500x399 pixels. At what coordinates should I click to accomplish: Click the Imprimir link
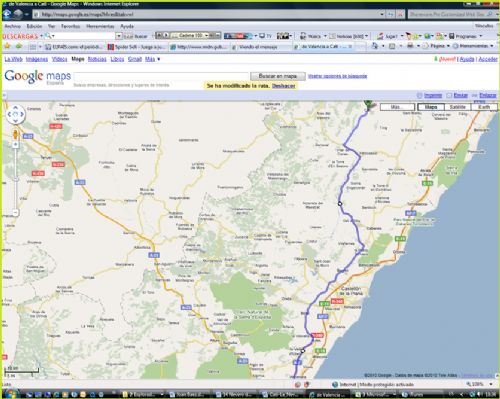(x=433, y=96)
